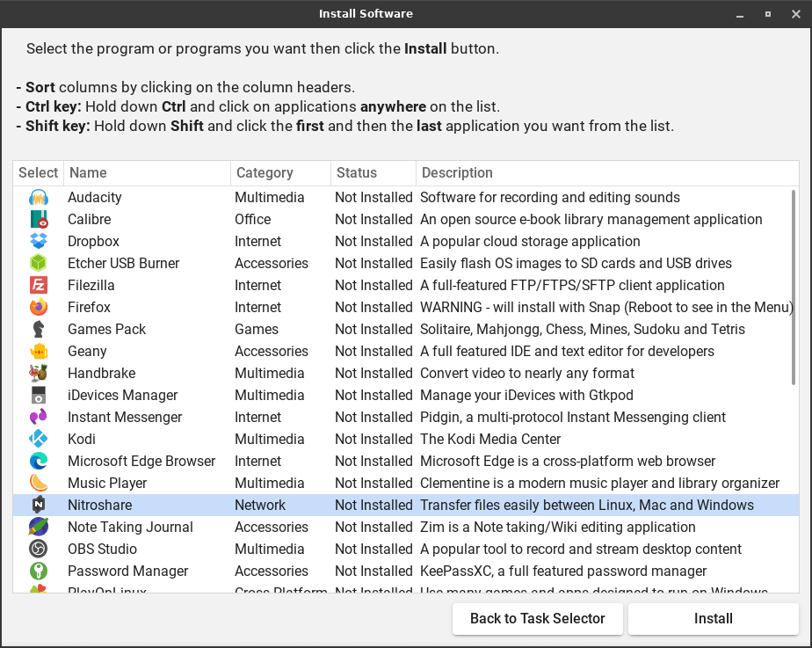The image size is (812, 648).
Task: Click the Dropbox icon in list
Action: 39,242
